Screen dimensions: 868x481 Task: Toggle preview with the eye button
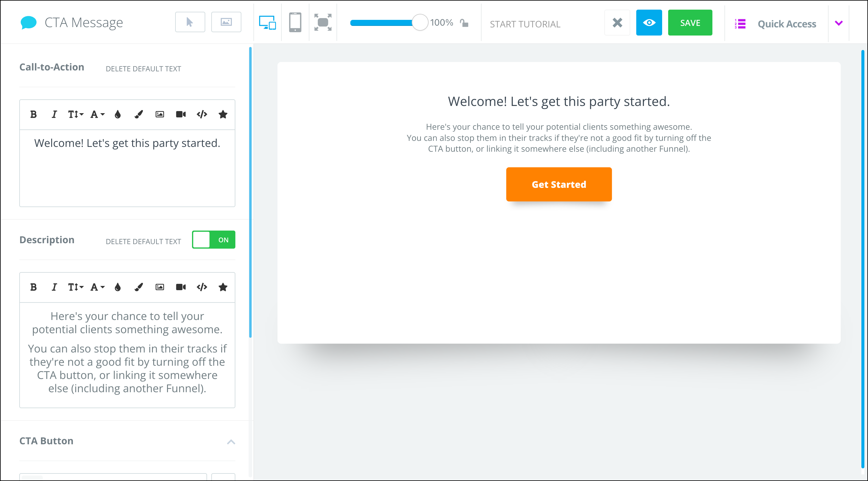[x=649, y=23]
